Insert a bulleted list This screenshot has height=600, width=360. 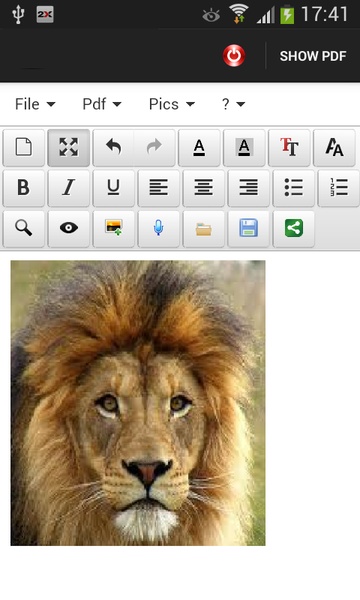(293, 188)
